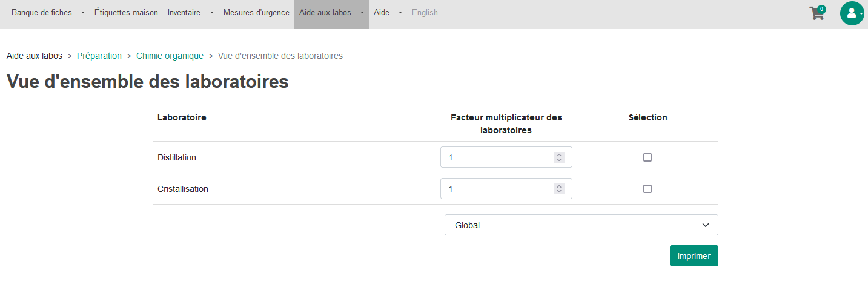Go to Chimie organique breadcrumb link
Viewport: 868px width, 296px height.
[x=170, y=56]
